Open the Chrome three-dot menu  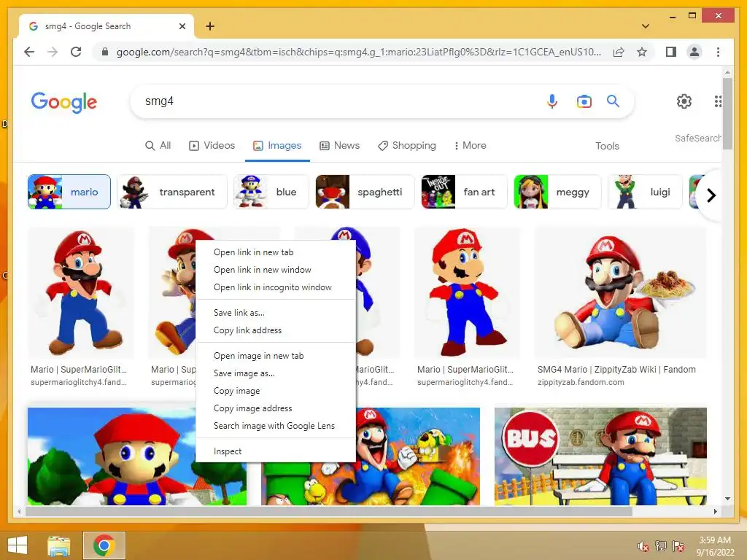(718, 52)
